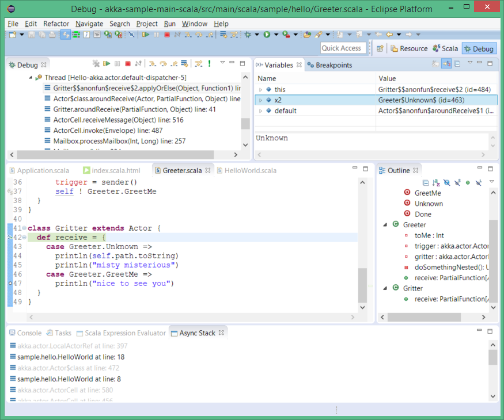Toggle Show Logical Structure in the Variables view
504x420 pixels.
coord(446,64)
